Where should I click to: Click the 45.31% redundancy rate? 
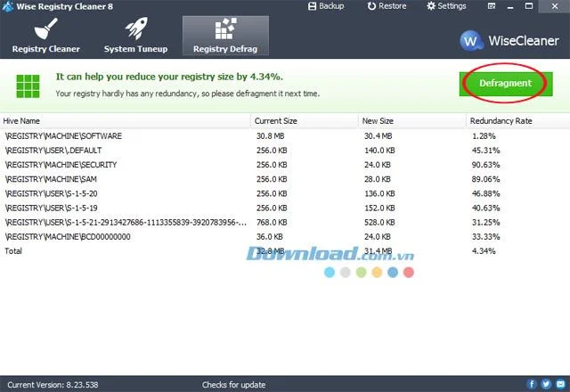click(x=485, y=151)
